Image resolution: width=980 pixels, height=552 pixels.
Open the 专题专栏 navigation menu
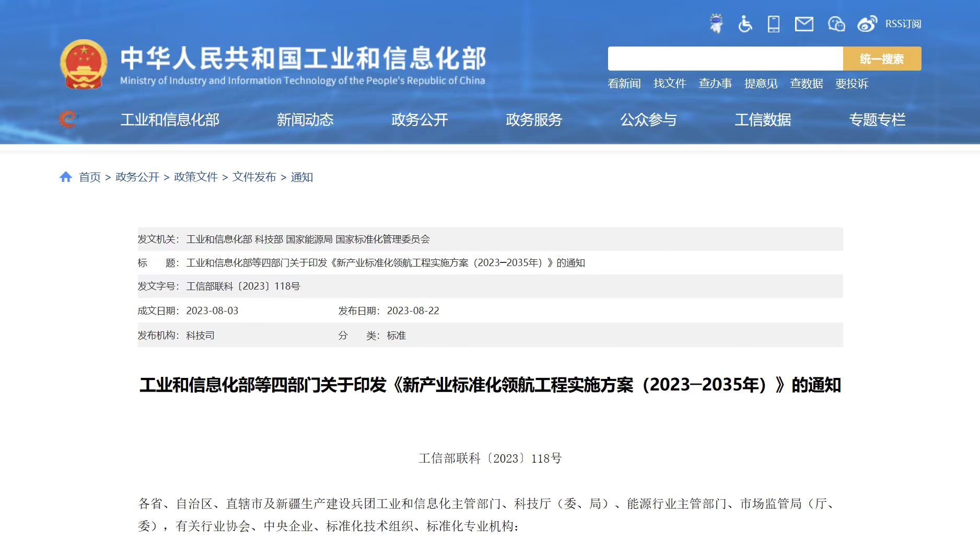pos(877,120)
